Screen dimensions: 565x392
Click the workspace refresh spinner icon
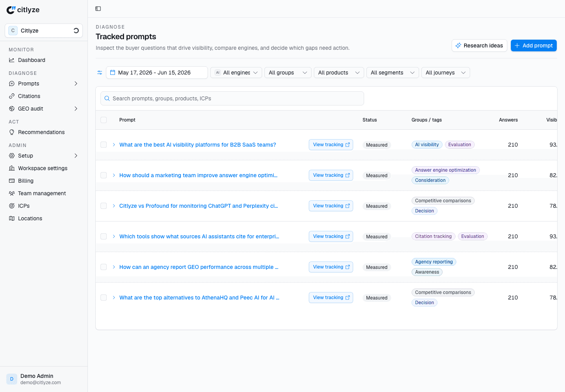[76, 31]
